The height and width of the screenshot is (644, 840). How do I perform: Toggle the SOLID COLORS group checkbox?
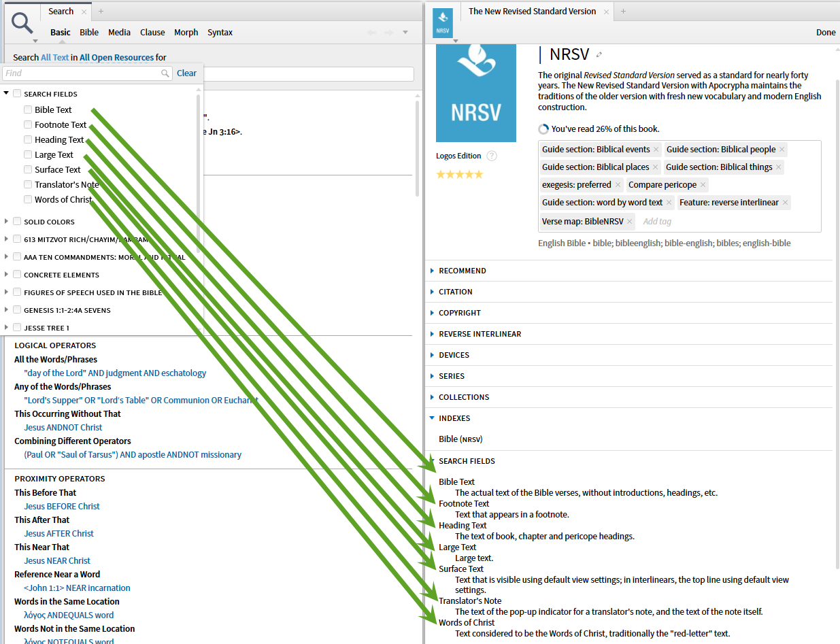click(x=17, y=222)
